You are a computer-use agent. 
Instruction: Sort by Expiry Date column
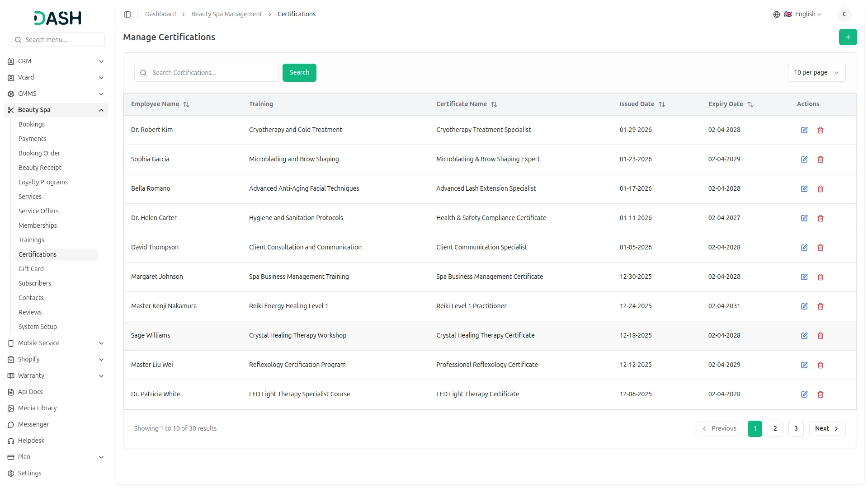click(x=731, y=104)
